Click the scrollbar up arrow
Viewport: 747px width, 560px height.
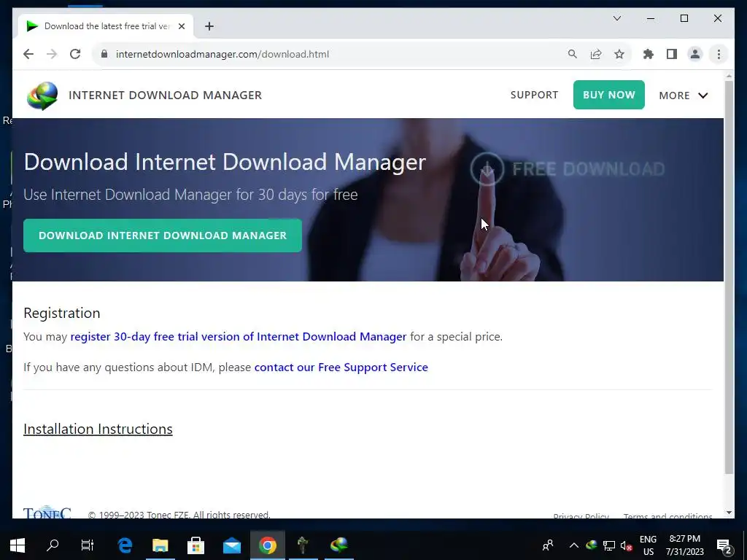[729, 76]
